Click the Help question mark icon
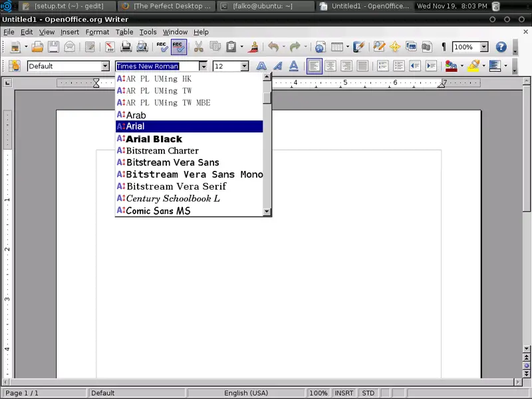 click(501, 47)
